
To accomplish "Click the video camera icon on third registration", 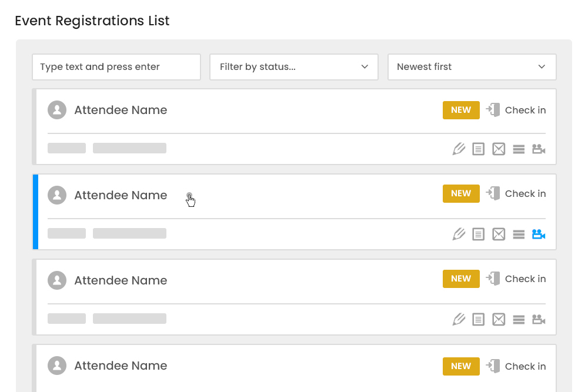I will (538, 319).
